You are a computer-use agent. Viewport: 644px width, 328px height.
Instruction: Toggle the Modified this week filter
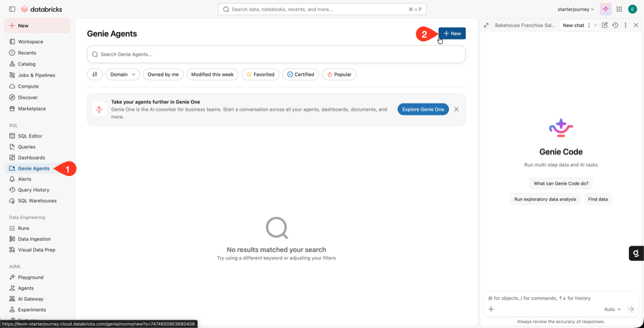[213, 74]
